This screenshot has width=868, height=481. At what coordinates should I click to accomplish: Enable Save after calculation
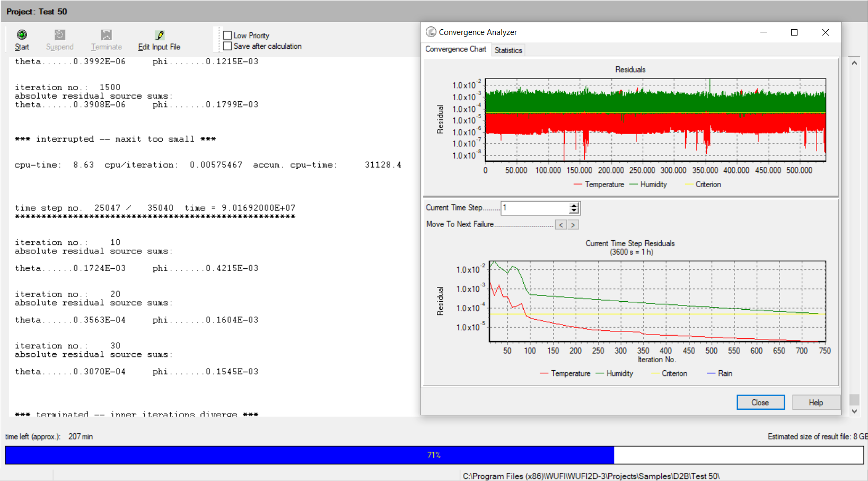[228, 46]
